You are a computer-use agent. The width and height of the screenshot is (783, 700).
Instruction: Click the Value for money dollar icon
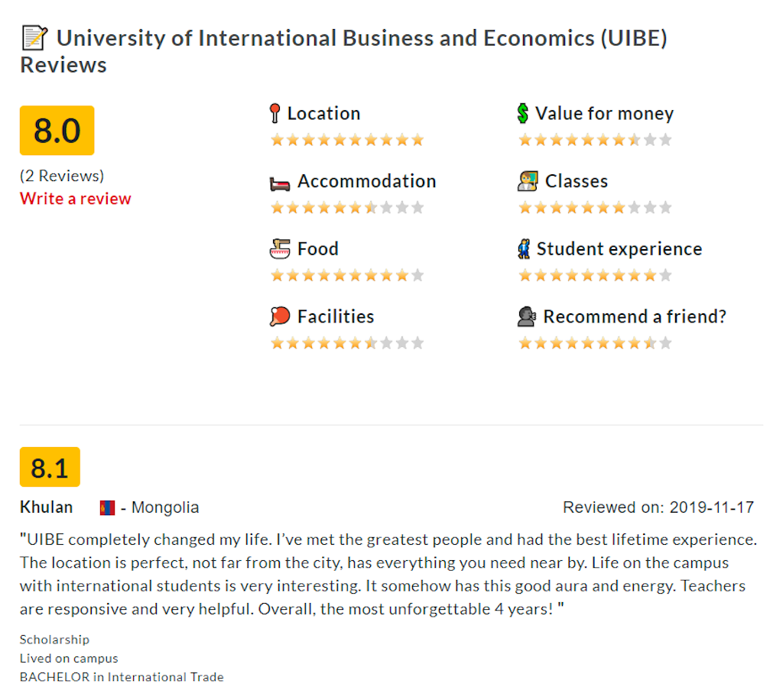523,114
